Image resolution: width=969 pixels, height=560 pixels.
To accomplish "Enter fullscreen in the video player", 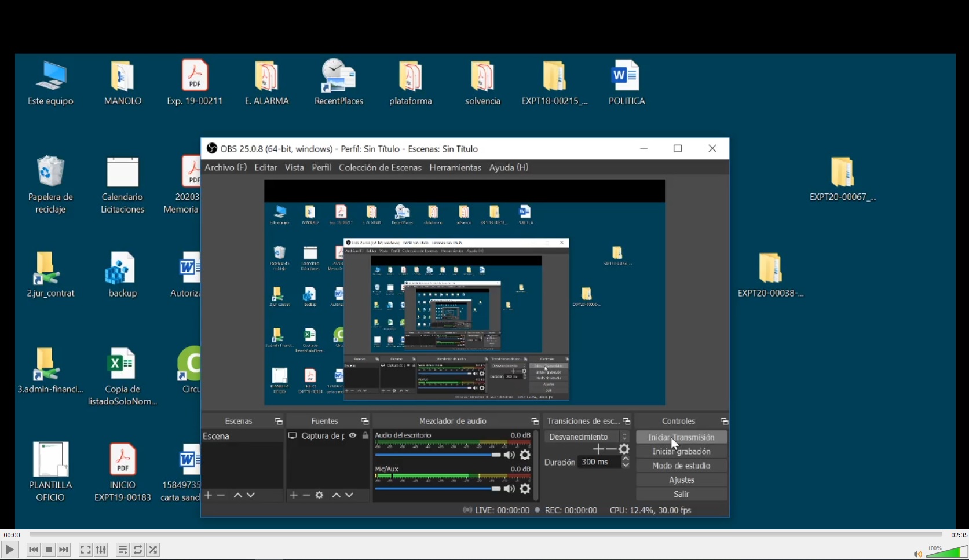I will [85, 550].
